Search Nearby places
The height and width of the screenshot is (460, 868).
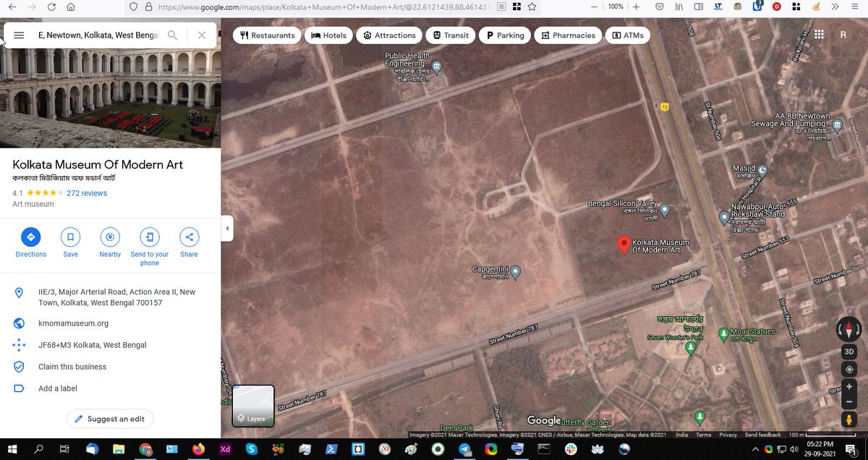pos(110,243)
